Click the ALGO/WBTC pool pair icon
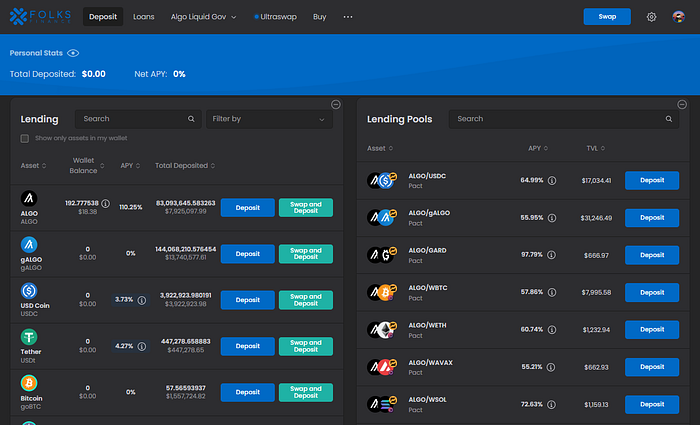Image resolution: width=700 pixels, height=425 pixels. pos(382,292)
